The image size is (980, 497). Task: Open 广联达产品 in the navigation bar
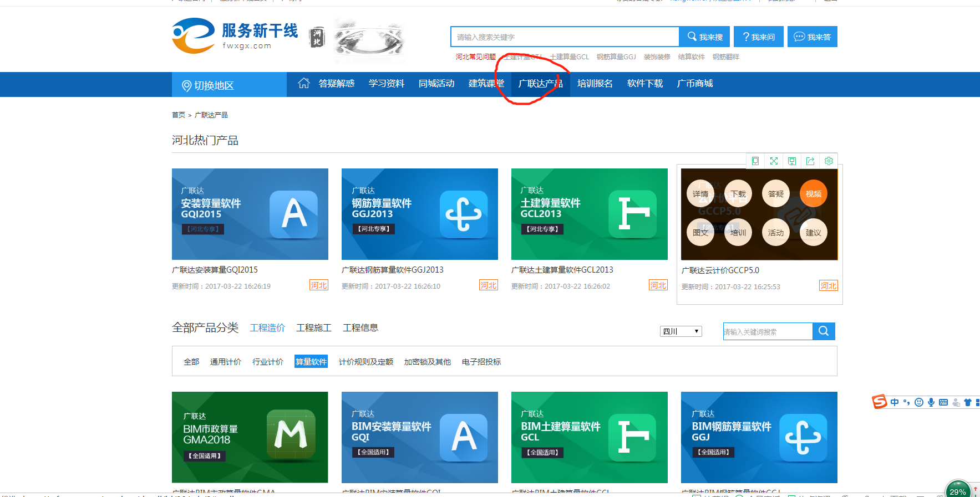(540, 83)
